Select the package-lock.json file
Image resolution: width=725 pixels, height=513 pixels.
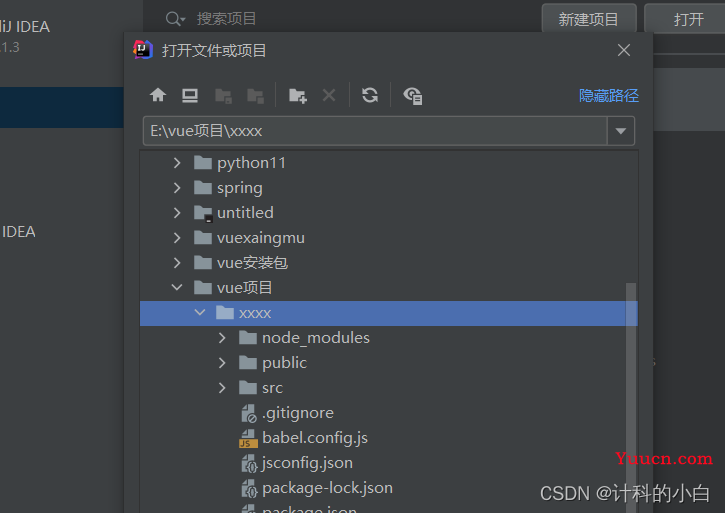(x=327, y=488)
